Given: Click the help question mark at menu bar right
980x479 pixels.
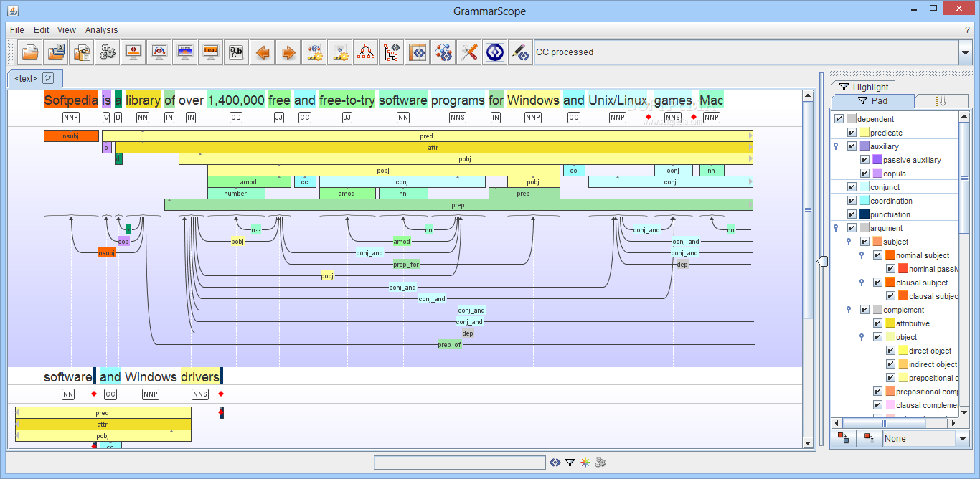Looking at the screenshot, I should [x=967, y=30].
